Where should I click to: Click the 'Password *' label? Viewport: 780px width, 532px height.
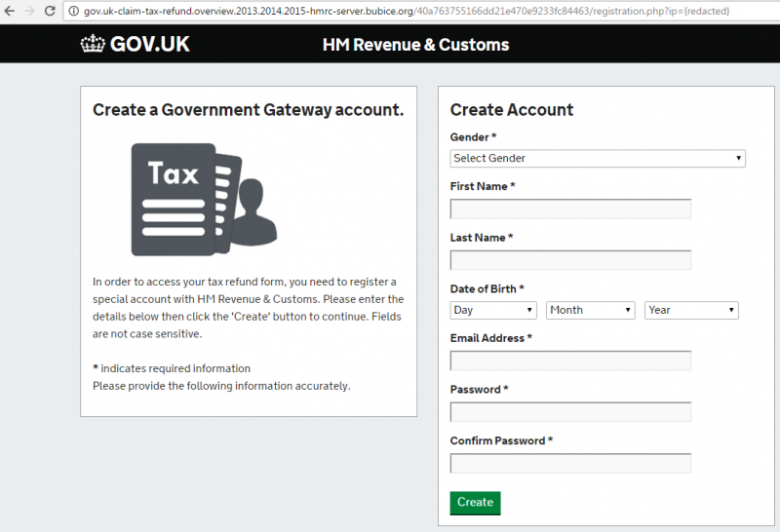click(x=479, y=390)
